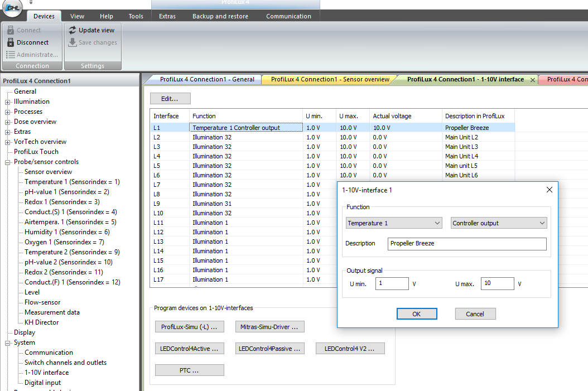Select Digital input in the tree

click(x=43, y=383)
